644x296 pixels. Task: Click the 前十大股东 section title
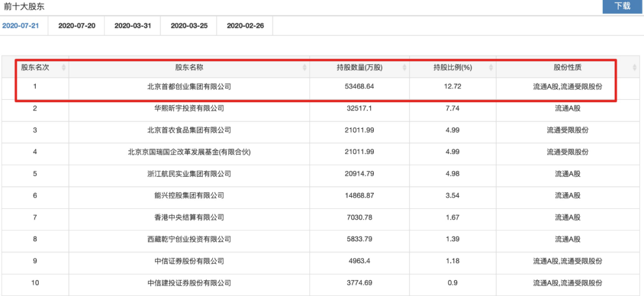pyautogui.click(x=24, y=7)
